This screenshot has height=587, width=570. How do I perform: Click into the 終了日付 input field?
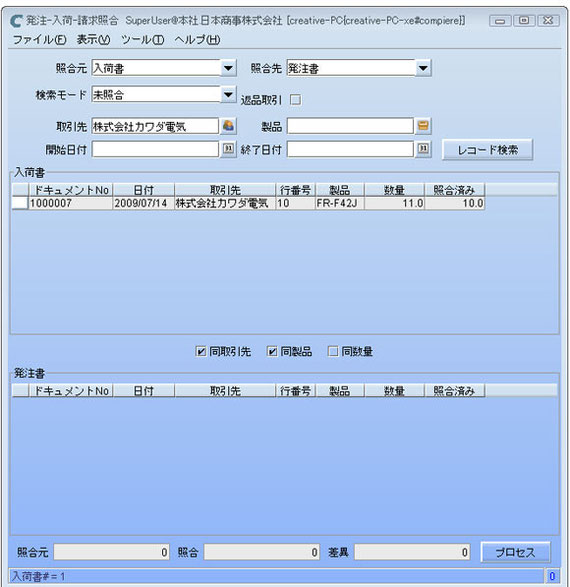[x=350, y=149]
